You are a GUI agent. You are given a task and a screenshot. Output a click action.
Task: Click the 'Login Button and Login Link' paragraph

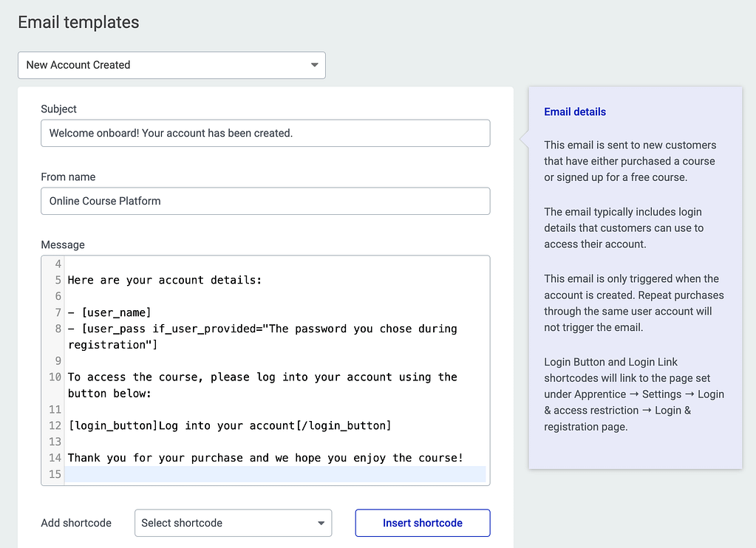[634, 394]
